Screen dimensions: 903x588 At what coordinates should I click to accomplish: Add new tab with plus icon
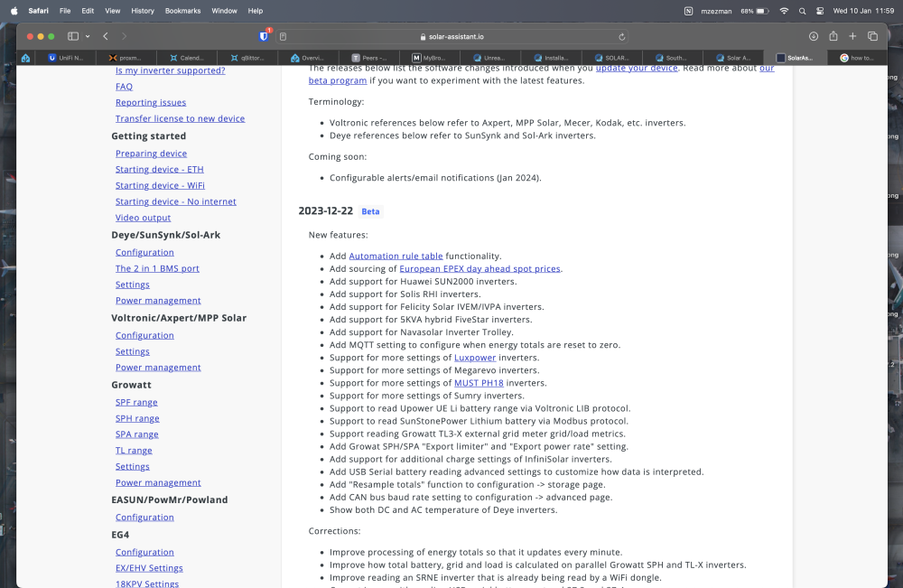click(852, 36)
